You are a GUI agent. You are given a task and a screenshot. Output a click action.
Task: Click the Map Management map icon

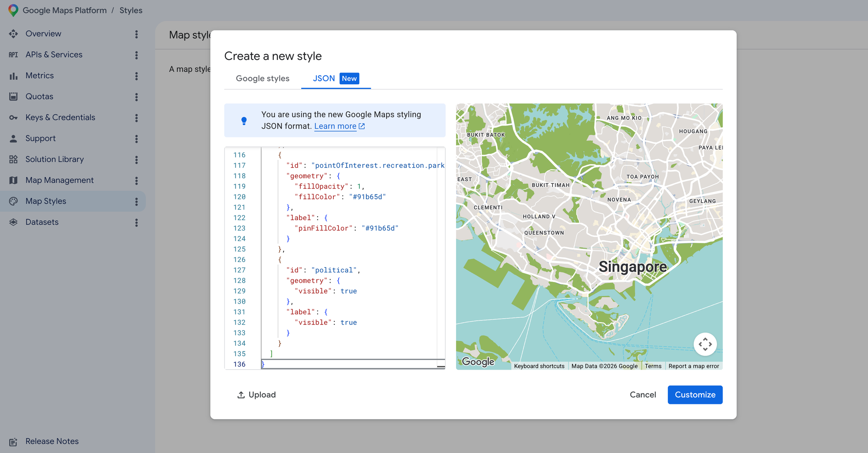[13, 180]
